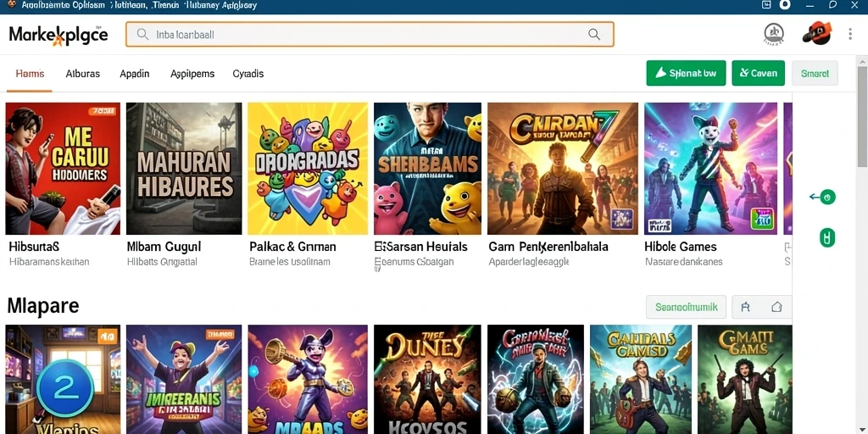
Task: Open the Cyradis tab
Action: (x=248, y=74)
